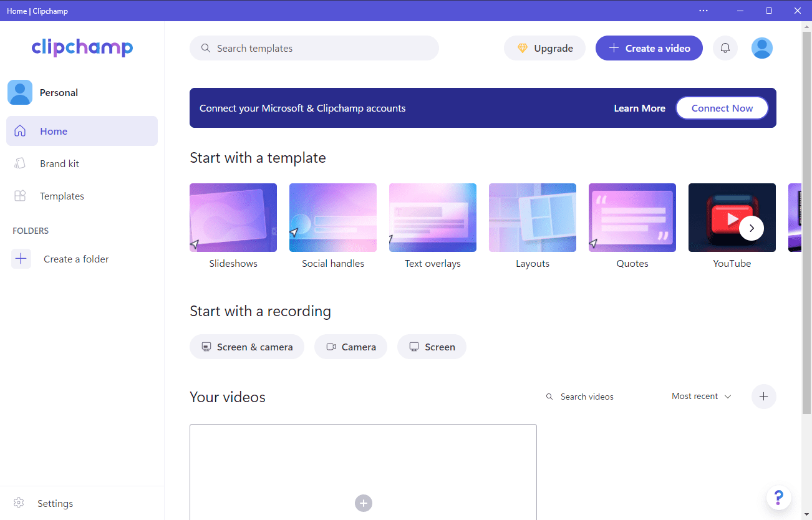Viewport: 812px width, 520px height.
Task: Click the Connect Now button
Action: (722, 108)
